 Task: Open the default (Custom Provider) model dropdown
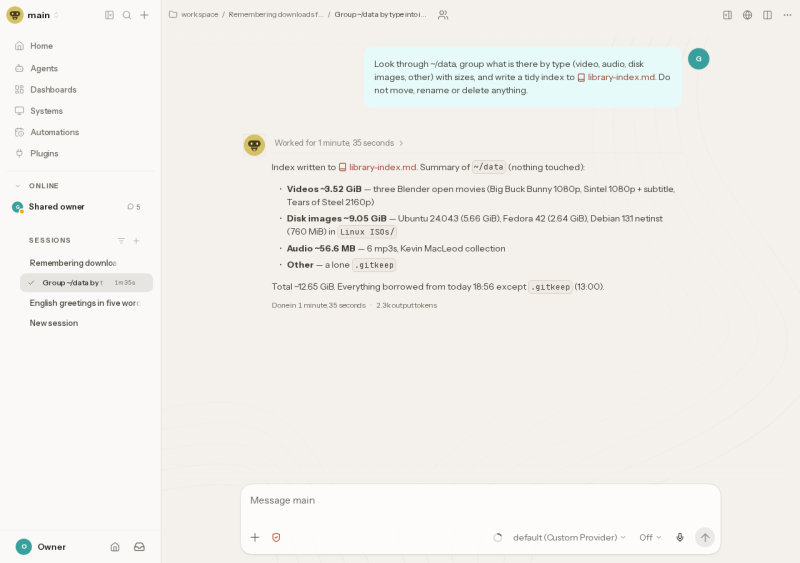click(x=569, y=537)
